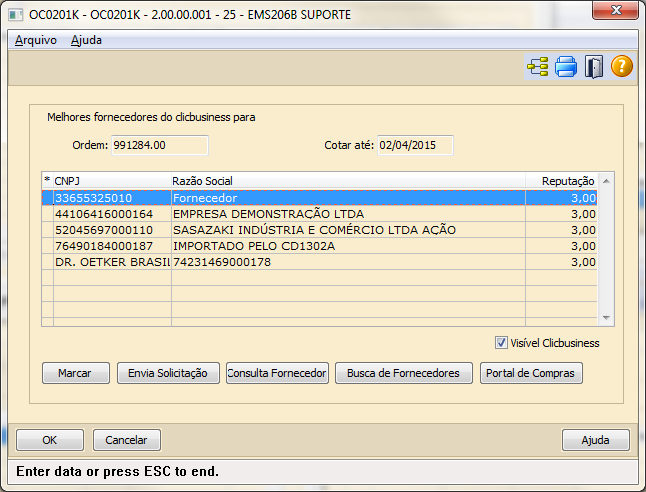The image size is (646, 492).
Task: Select CNPJ cell 76490184000187
Action: click(x=112, y=246)
